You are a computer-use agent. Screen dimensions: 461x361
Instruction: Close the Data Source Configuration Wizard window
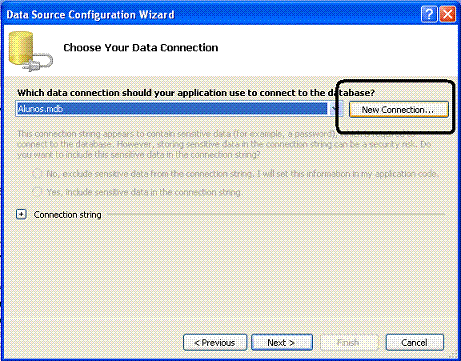(447, 15)
